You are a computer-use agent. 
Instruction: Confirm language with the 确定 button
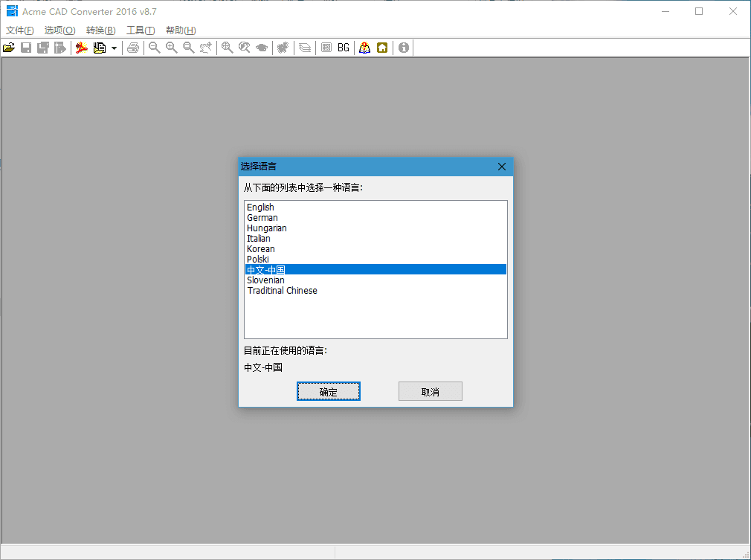click(329, 391)
